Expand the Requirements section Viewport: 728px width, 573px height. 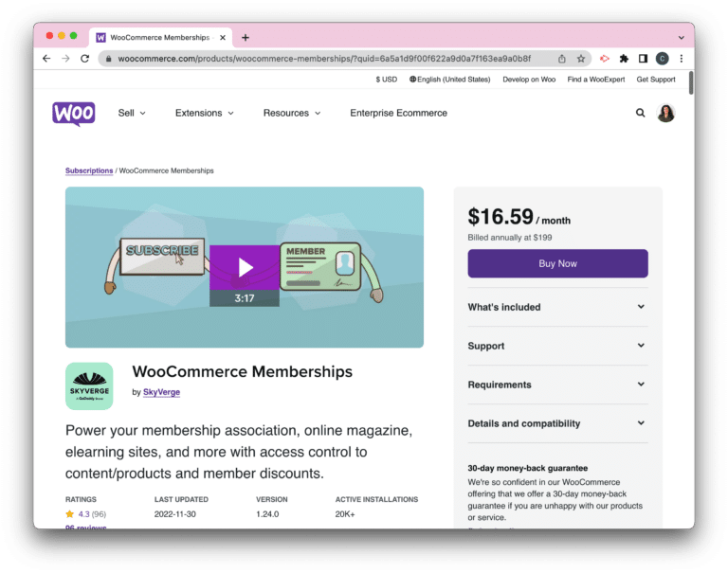tap(557, 385)
